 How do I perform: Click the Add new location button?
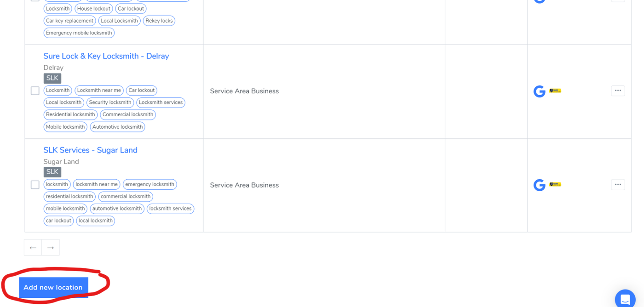53,288
